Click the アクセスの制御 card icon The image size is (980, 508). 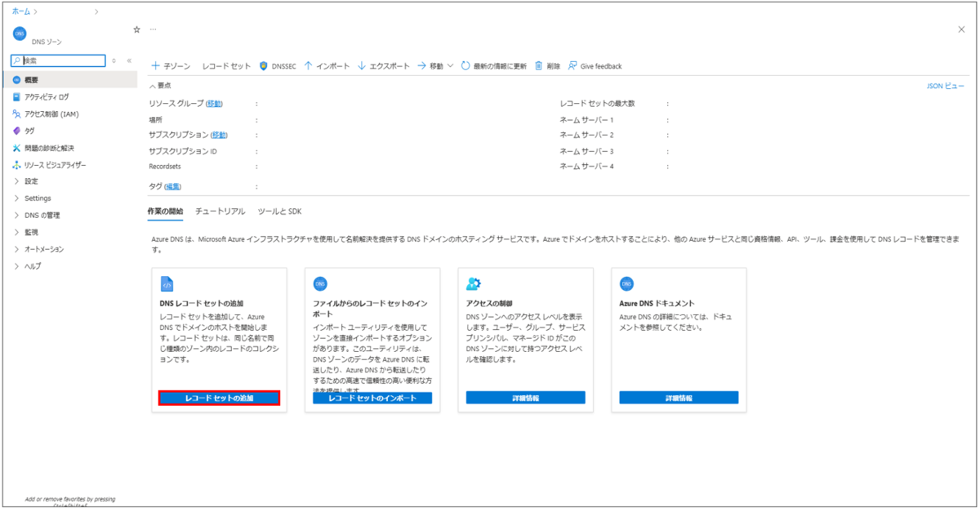coord(474,284)
